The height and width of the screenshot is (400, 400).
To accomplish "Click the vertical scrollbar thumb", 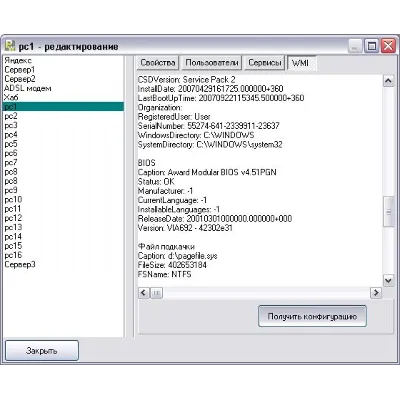I will point(388,212).
